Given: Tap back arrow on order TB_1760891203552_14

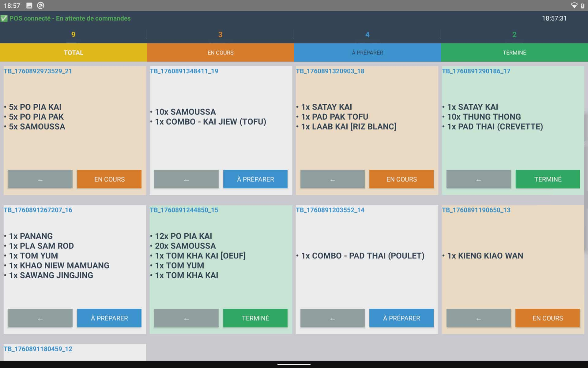Looking at the screenshot, I should [x=332, y=318].
